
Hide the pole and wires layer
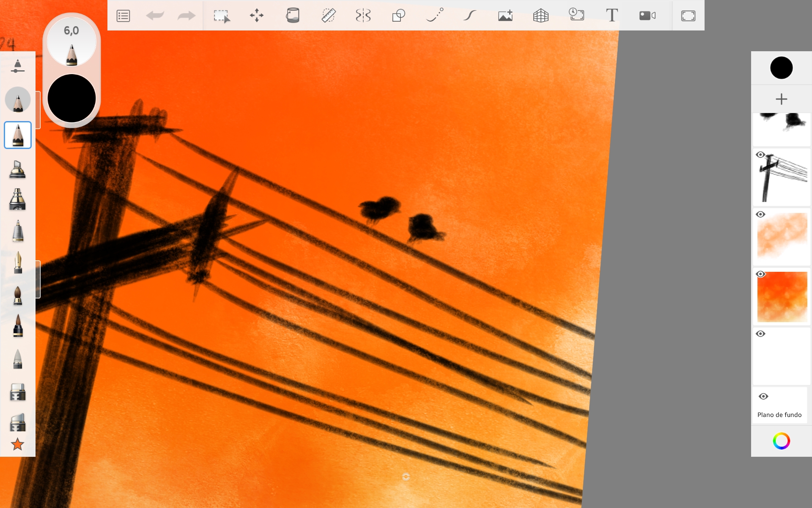pyautogui.click(x=760, y=155)
